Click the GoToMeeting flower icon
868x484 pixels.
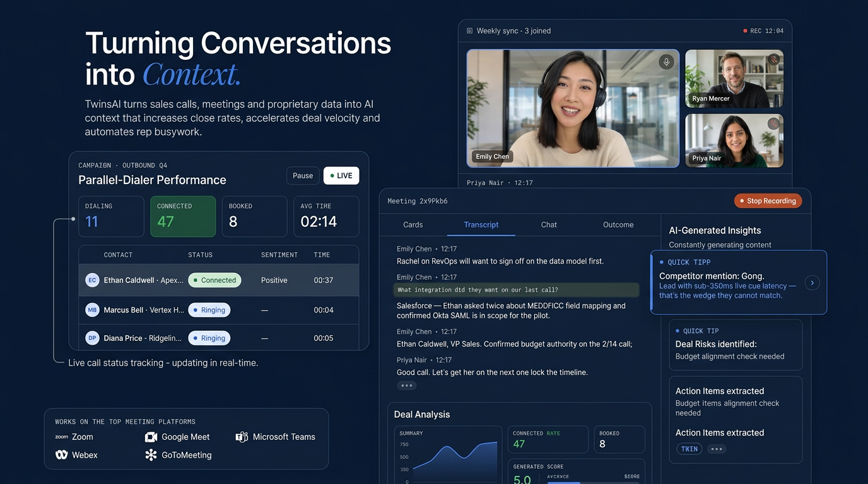[x=151, y=454]
